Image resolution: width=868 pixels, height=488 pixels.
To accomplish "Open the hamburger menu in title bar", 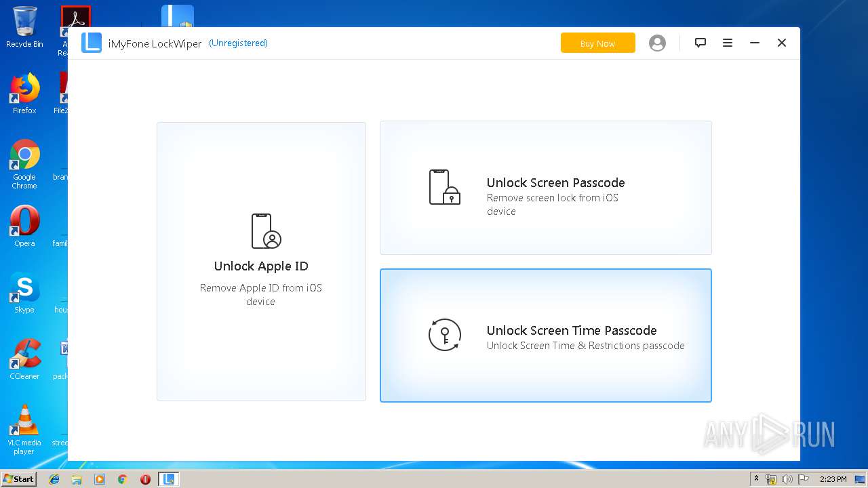I will pos(728,43).
